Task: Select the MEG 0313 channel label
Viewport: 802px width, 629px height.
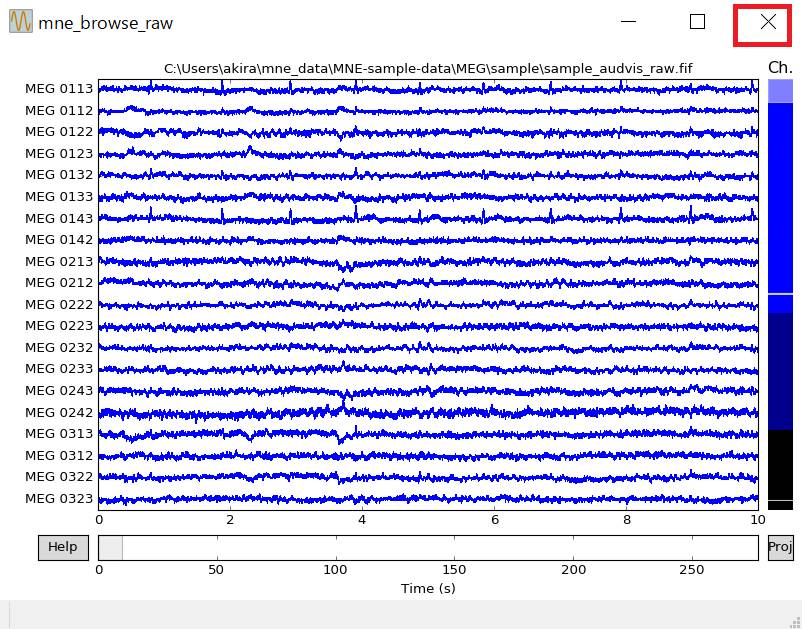Action: coord(59,433)
